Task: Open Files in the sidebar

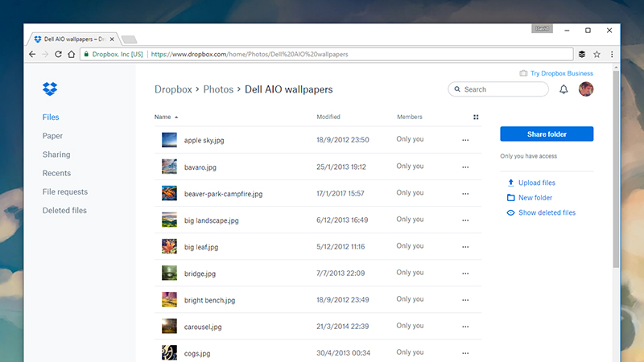Action: (x=51, y=117)
